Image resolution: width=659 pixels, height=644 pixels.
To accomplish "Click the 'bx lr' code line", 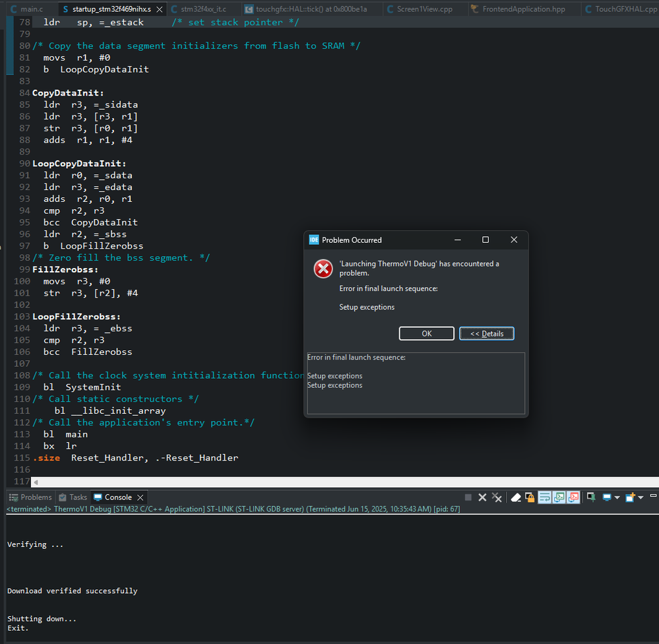I will pyautogui.click(x=59, y=446).
